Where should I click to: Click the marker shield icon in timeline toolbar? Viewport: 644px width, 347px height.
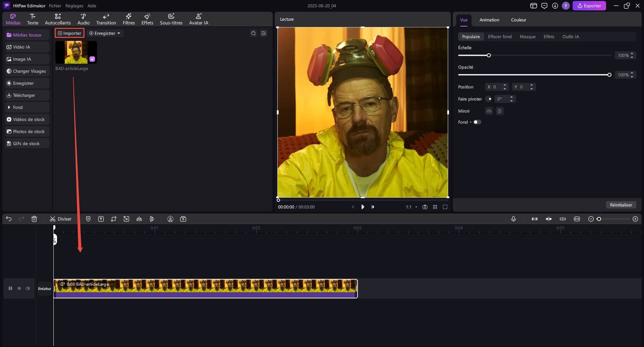pyautogui.click(x=88, y=219)
